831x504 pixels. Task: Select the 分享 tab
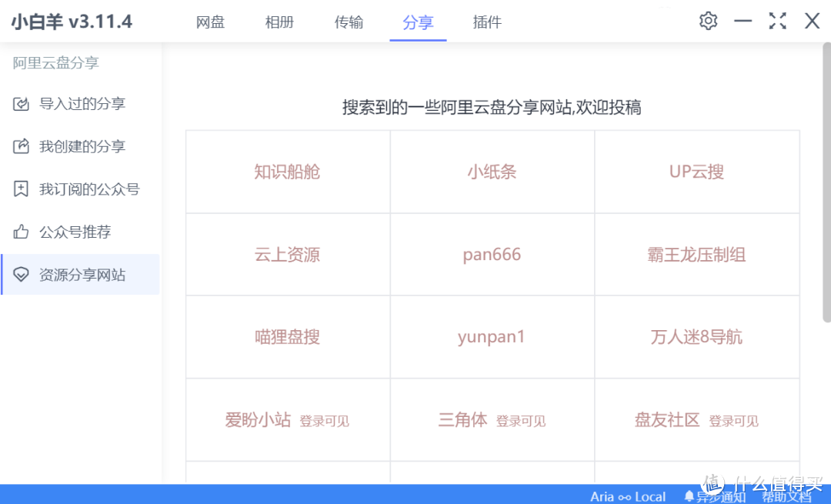[418, 22]
